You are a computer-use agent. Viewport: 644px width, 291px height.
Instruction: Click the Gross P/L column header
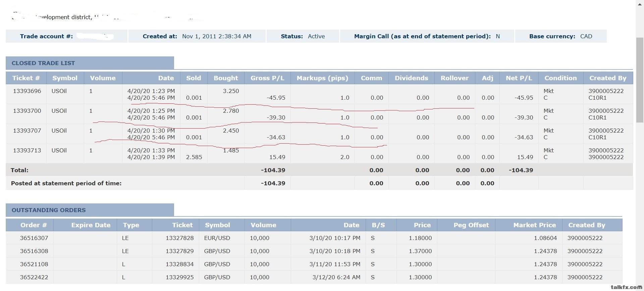pos(267,78)
